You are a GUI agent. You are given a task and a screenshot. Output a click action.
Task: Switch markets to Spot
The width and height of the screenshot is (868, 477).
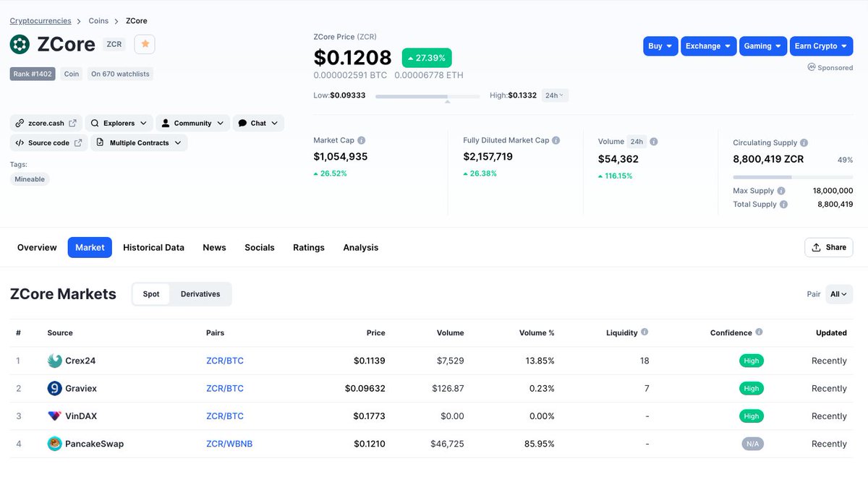[151, 294]
